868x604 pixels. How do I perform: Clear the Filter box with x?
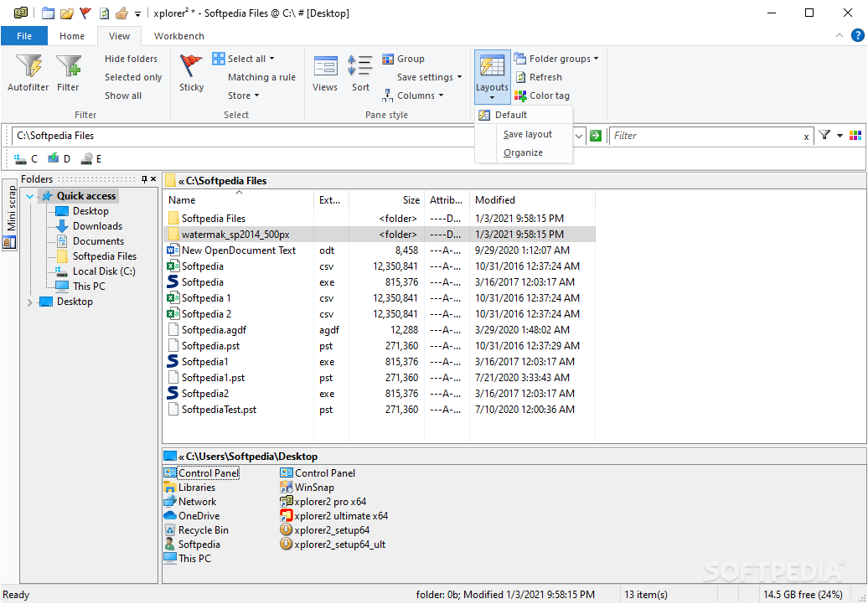coord(806,137)
